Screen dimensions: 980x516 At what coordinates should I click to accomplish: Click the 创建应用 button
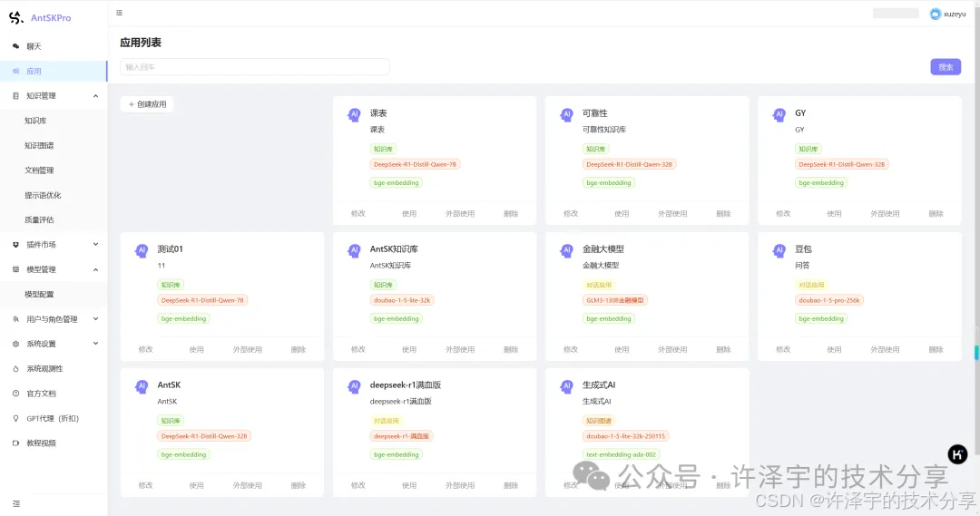tap(147, 104)
